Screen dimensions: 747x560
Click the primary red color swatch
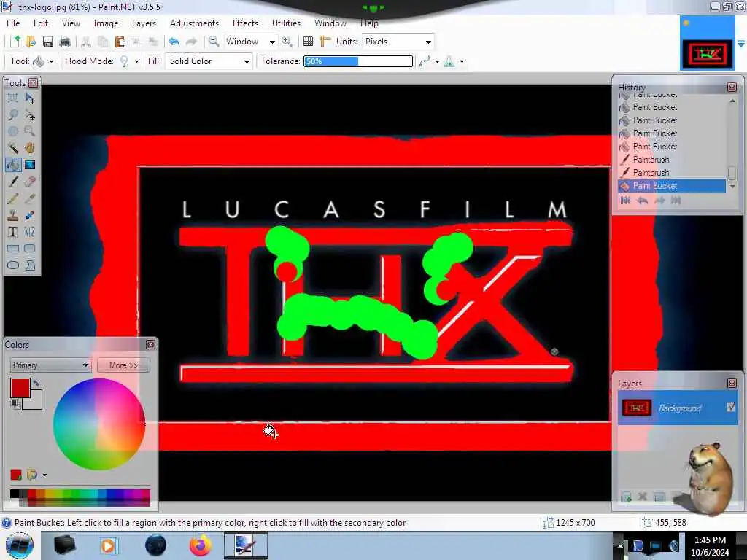pyautogui.click(x=20, y=388)
